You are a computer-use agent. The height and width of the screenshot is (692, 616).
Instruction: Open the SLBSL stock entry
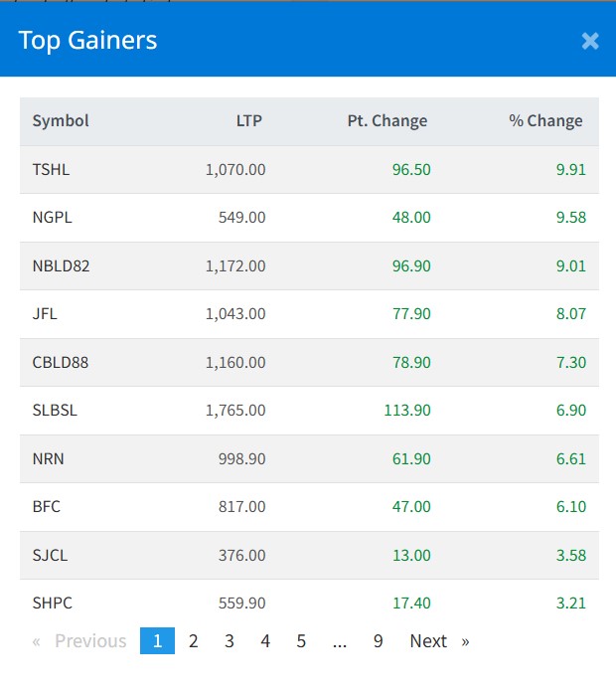click(x=55, y=411)
